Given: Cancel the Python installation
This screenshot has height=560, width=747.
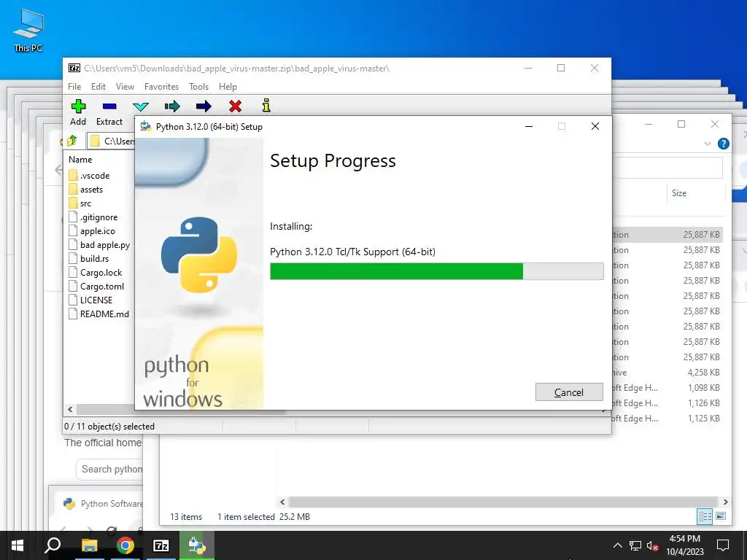Looking at the screenshot, I should (569, 392).
